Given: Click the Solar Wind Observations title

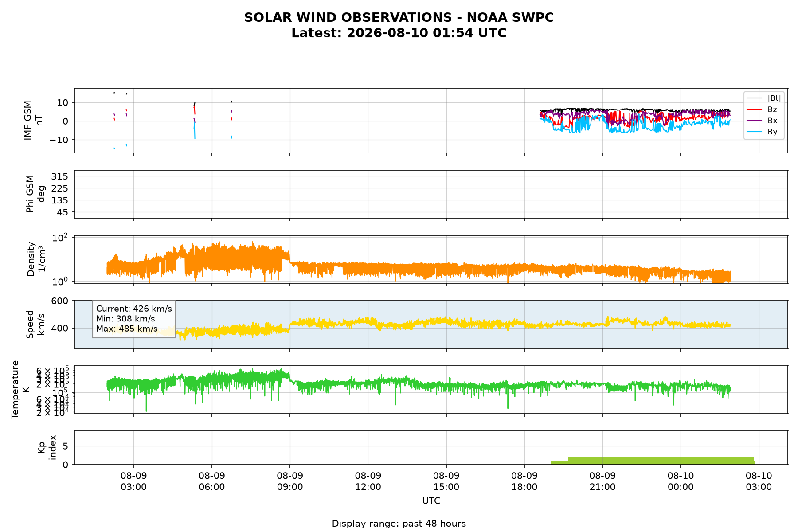Looking at the screenshot, I should pos(399,18).
